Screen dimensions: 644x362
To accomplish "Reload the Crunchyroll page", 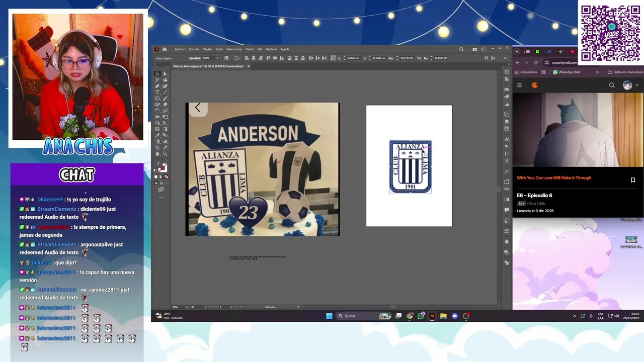I will 536,63.
